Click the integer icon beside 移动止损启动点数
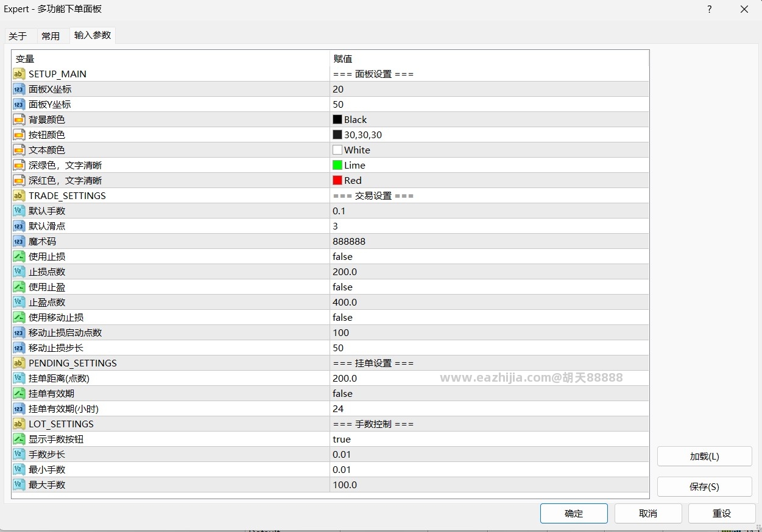 (19, 332)
